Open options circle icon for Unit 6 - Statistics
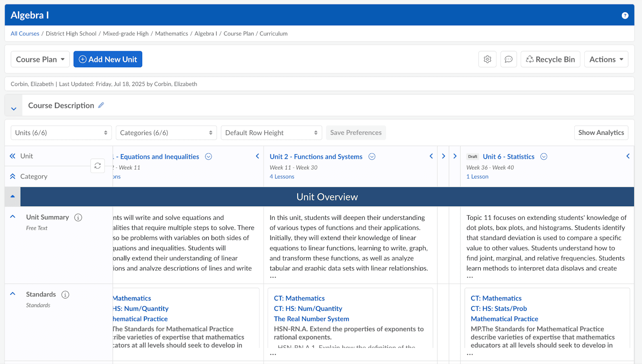 (x=544, y=157)
